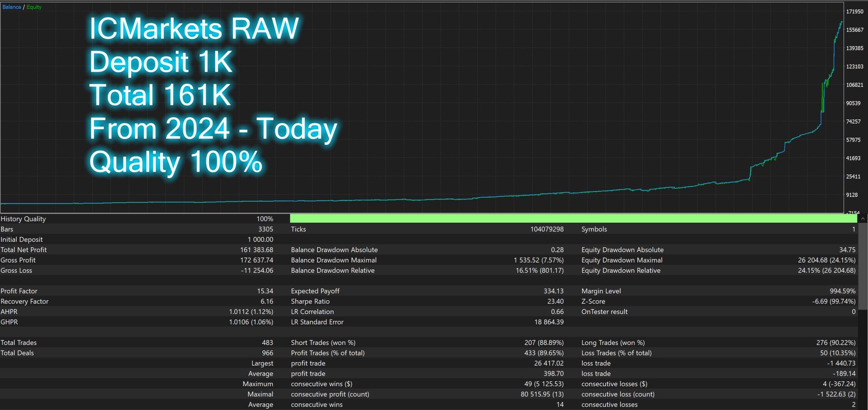Select the average consecutive wins value 14
Viewport: 868px width, 410px height.
pos(560,405)
